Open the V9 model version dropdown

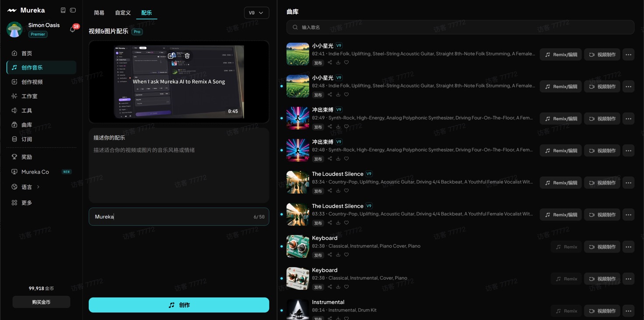pos(256,13)
